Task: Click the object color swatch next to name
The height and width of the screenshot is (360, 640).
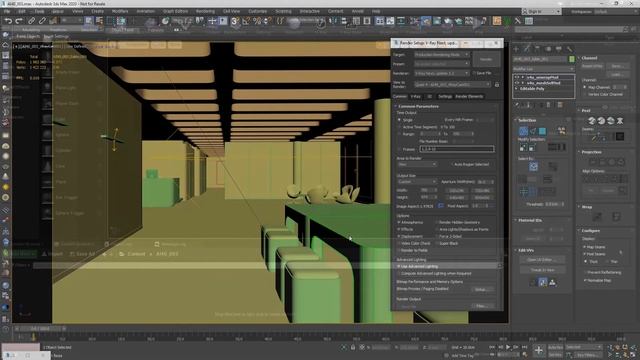Action: (572, 59)
